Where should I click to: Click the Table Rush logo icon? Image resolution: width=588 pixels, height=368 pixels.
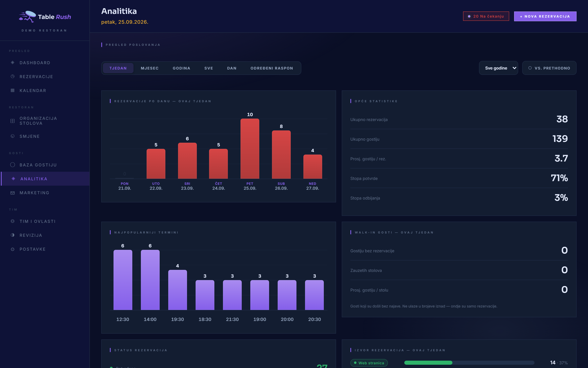(x=27, y=17)
